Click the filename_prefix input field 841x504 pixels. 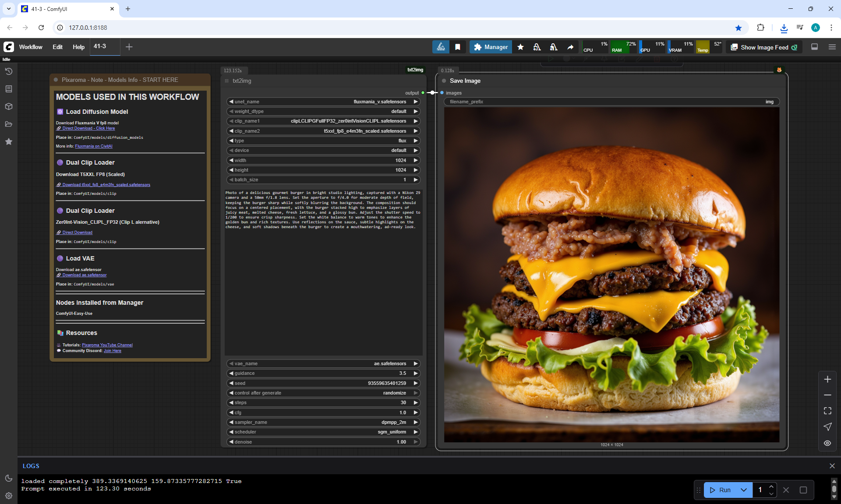[611, 102]
